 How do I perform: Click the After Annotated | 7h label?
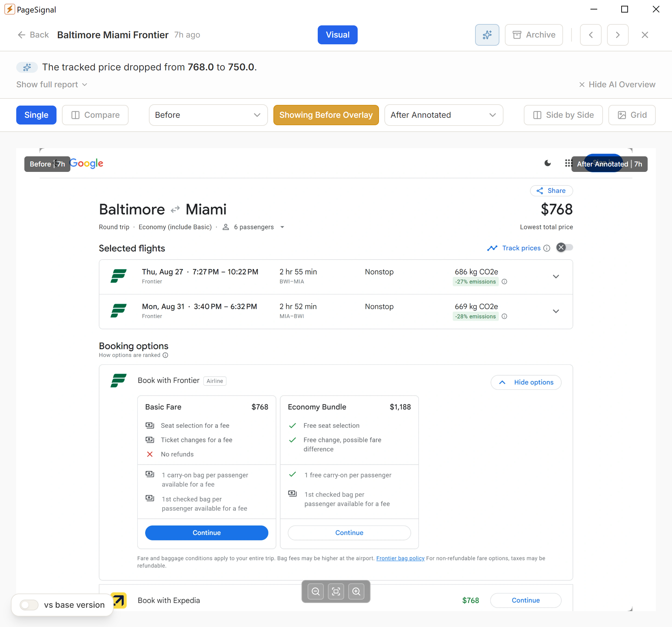pos(609,164)
